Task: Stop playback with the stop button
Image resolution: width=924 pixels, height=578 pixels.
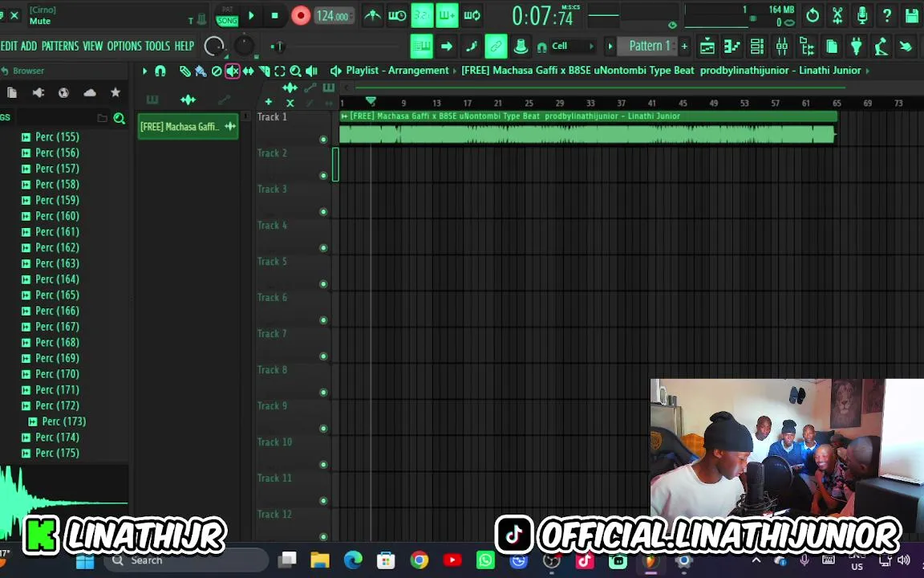Action: [x=274, y=15]
